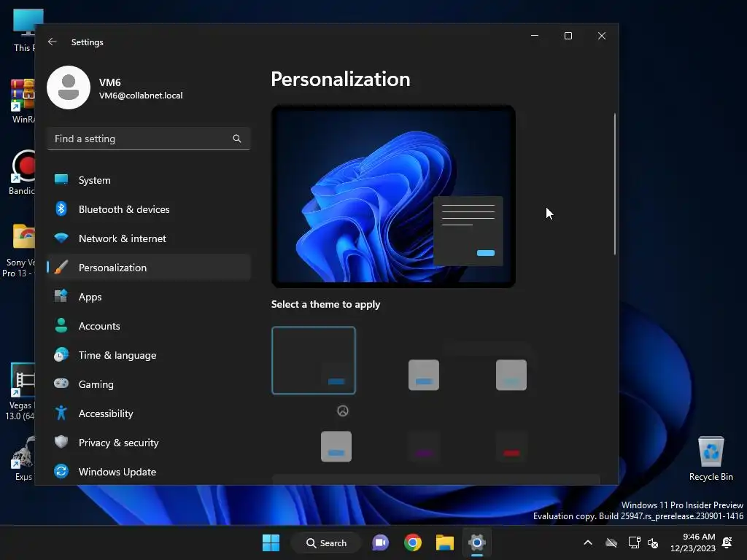Open the clock showing 9:46 AM
Viewport: 747px width, 560px height.
693,542
